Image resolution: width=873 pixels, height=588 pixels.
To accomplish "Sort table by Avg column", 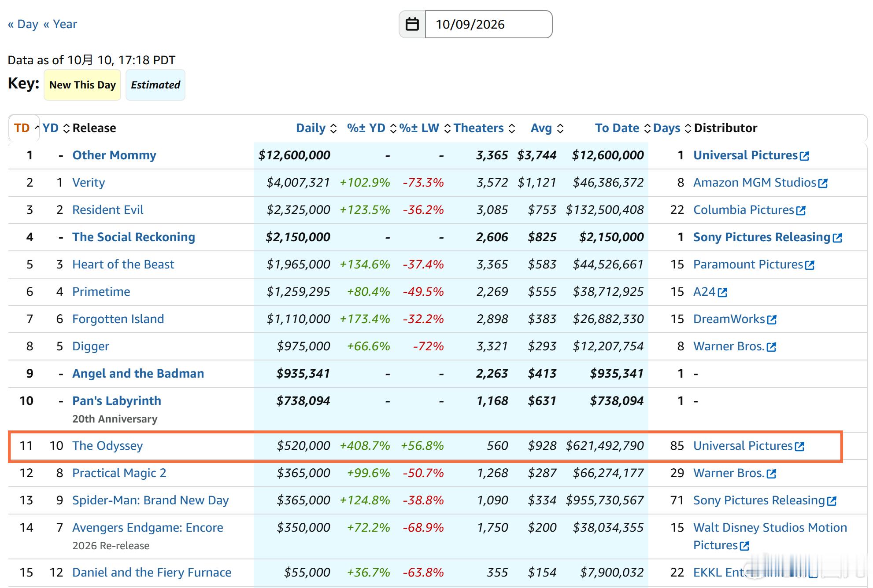I will tap(547, 128).
